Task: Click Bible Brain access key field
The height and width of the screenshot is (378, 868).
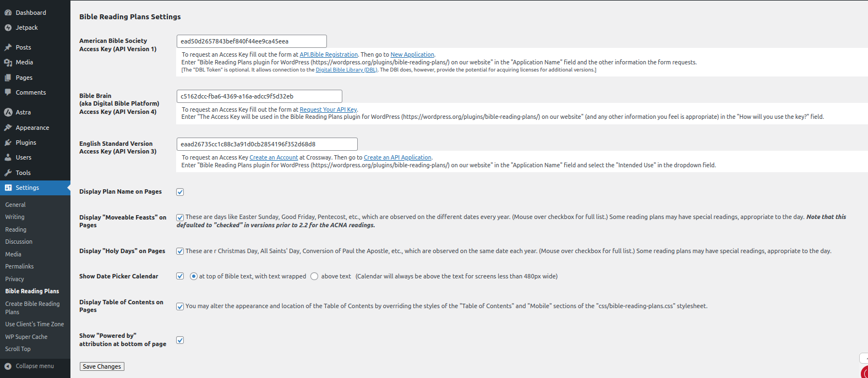Action: 259,96
